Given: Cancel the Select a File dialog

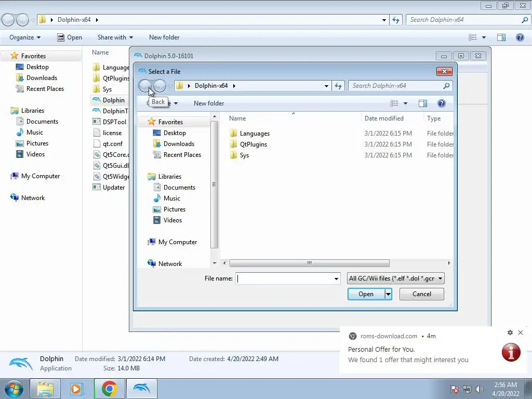Looking at the screenshot, I should (x=422, y=294).
